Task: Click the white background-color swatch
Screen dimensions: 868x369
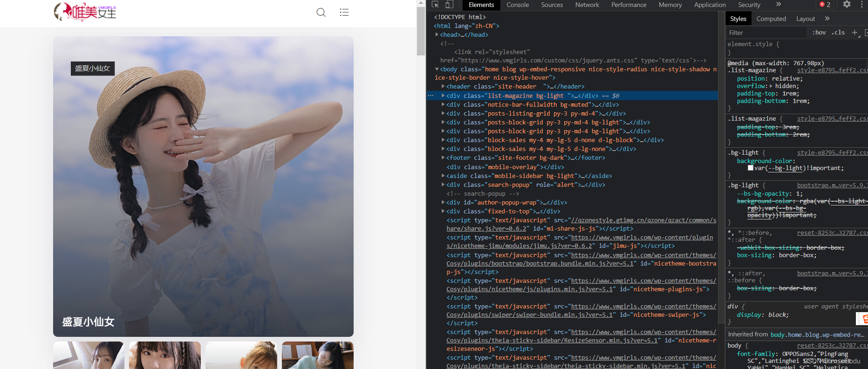Action: (751, 168)
